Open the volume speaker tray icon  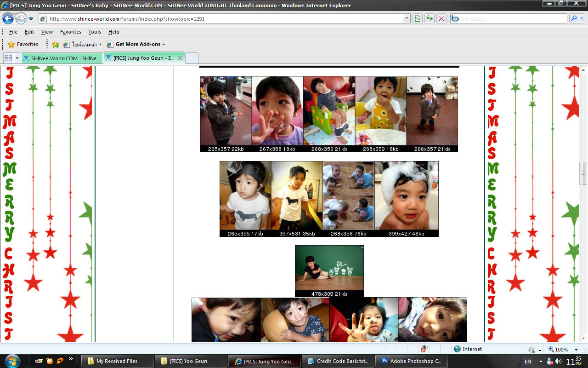558,362
